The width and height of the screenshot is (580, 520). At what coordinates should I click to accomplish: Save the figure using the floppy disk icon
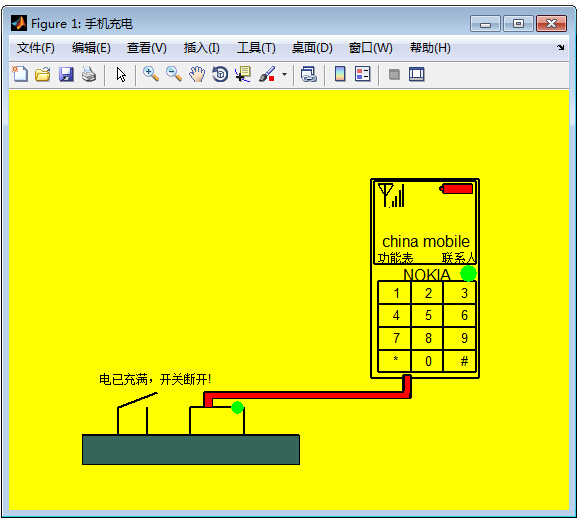point(66,74)
